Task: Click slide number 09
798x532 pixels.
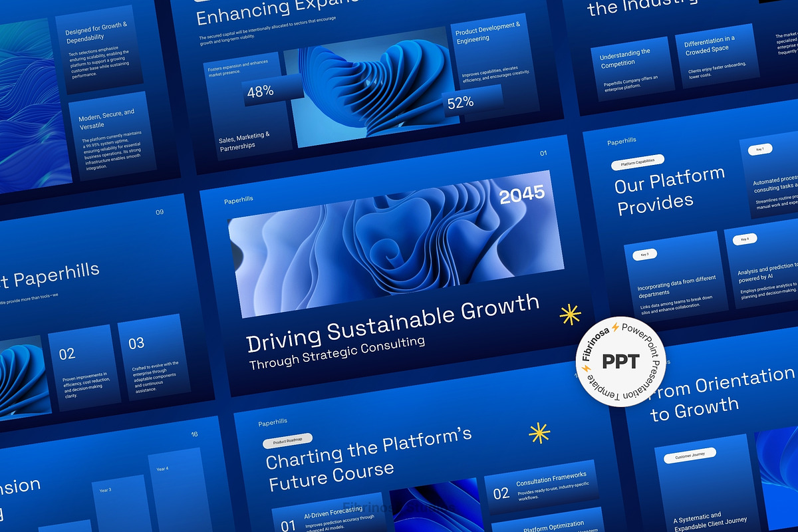Action: [x=160, y=213]
